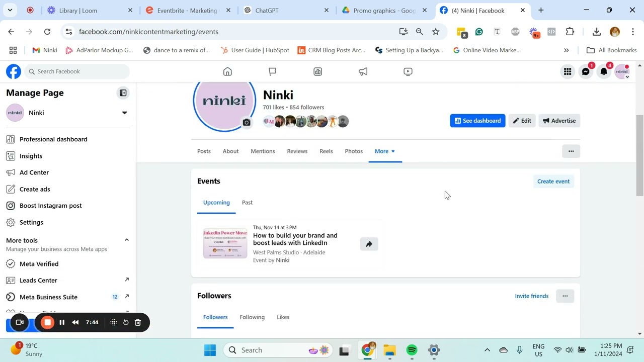Click the See dashboard button

pyautogui.click(x=477, y=121)
